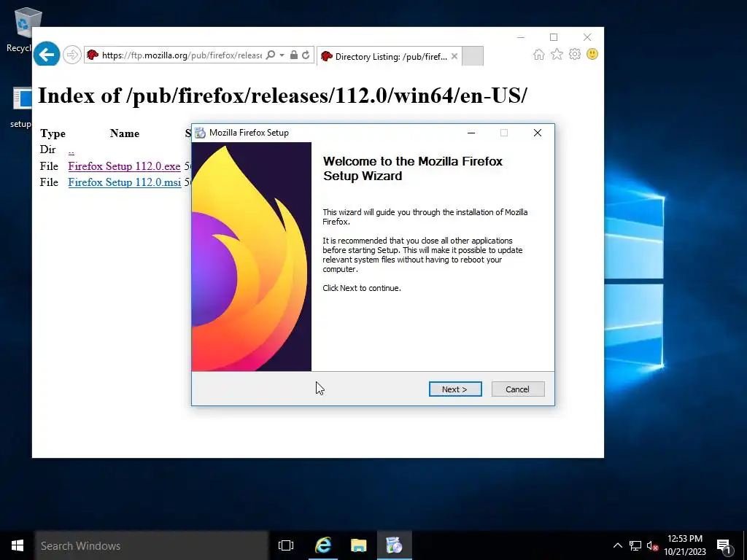Viewport: 747px width, 560px height.
Task: Select the Recycle Bin desktop icon
Action: (21, 29)
